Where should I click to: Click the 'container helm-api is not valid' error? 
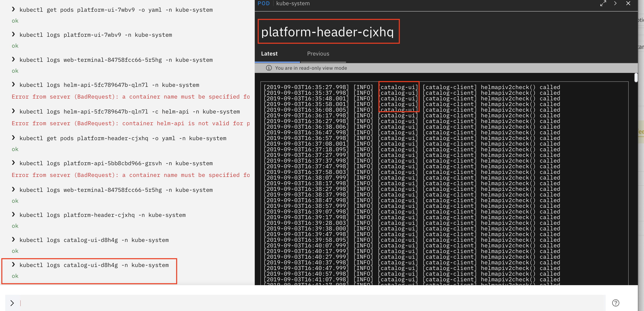coord(130,123)
